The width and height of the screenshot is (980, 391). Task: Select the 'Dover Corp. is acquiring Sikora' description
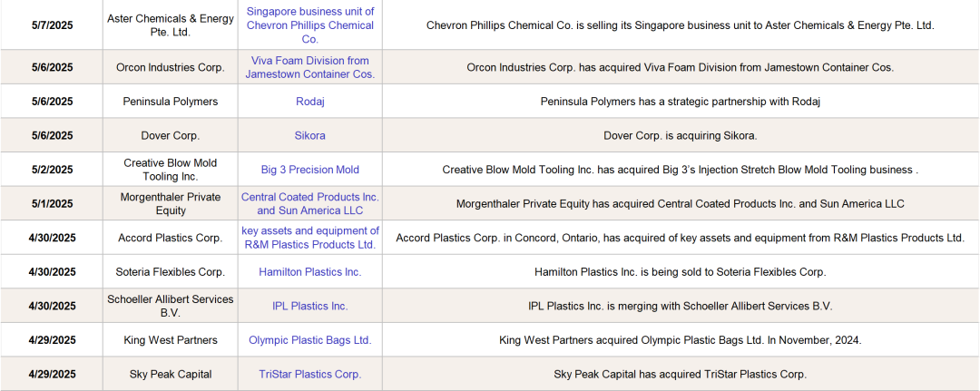click(680, 136)
